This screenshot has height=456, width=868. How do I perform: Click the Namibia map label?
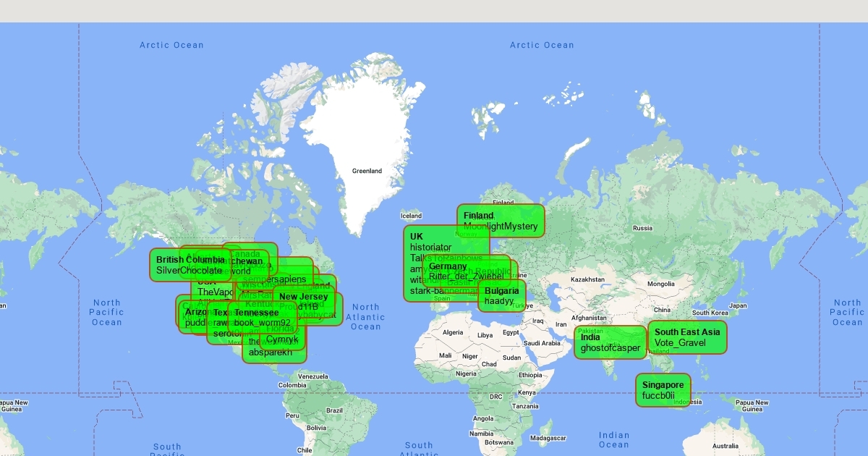point(482,433)
